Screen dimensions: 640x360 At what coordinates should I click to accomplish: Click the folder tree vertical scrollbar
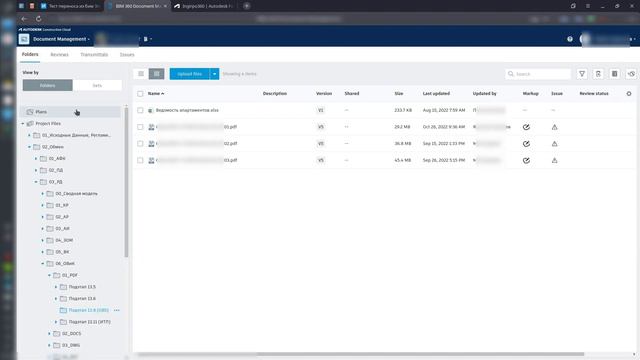click(x=126, y=182)
